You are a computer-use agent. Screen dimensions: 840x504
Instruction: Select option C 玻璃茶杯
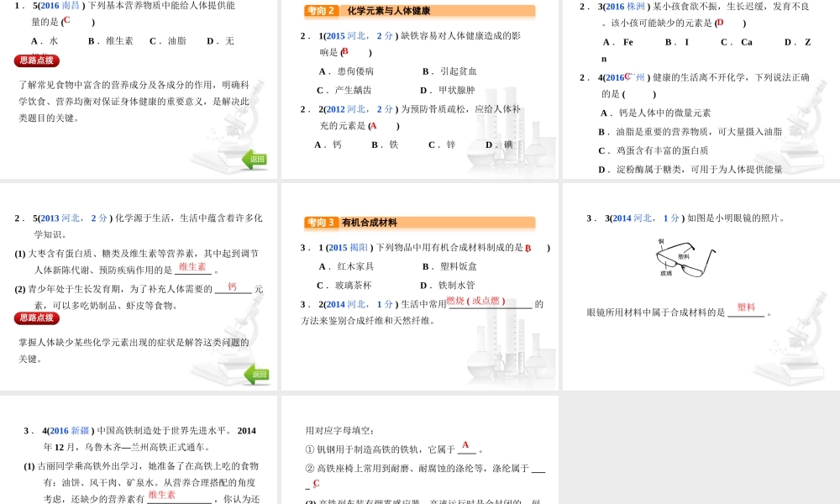pyautogui.click(x=344, y=286)
